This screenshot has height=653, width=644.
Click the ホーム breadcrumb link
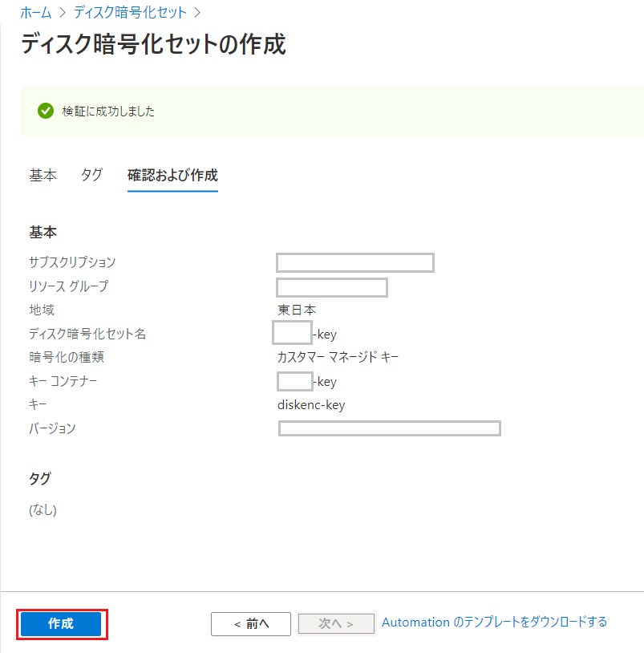point(36,13)
